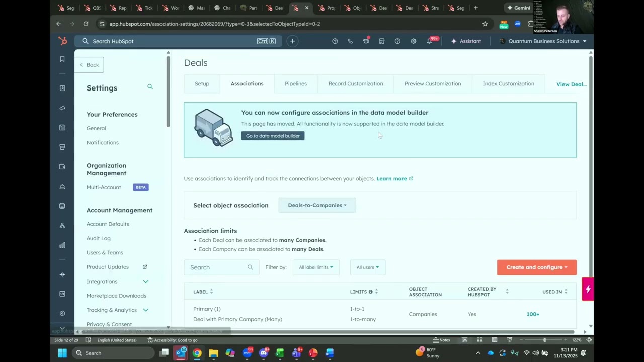The height and width of the screenshot is (362, 644).
Task: Switch to the Setup tab
Action: click(x=202, y=84)
